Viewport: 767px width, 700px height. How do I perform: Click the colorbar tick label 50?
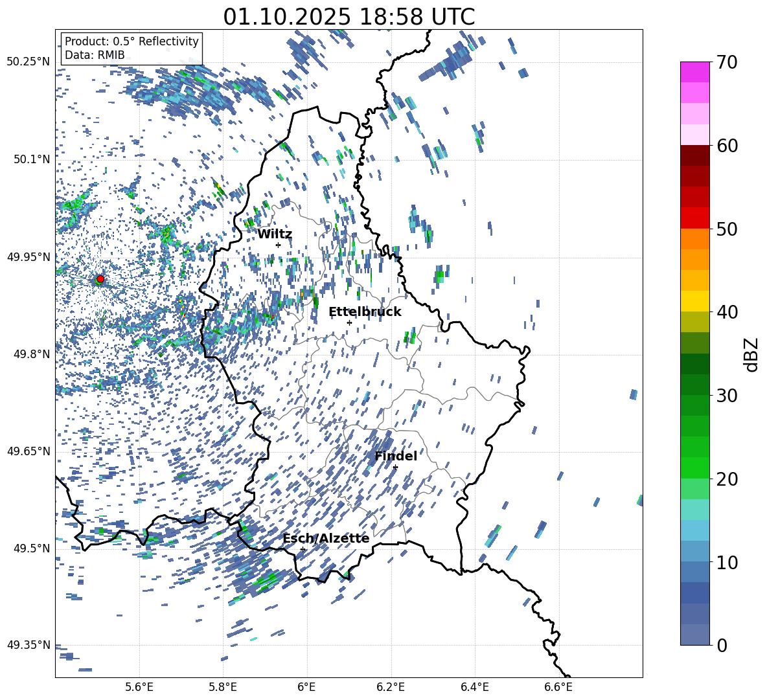(727, 229)
